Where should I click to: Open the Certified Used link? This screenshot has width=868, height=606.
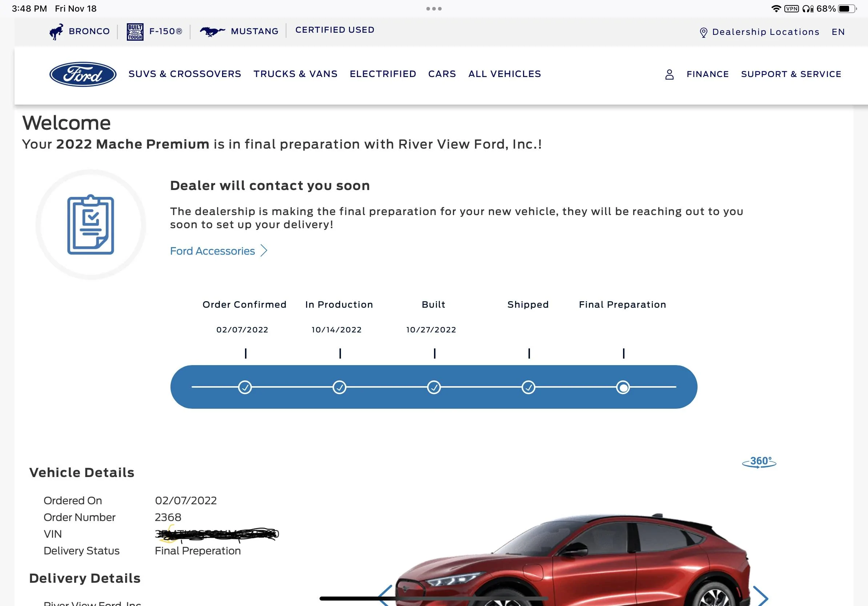(335, 30)
